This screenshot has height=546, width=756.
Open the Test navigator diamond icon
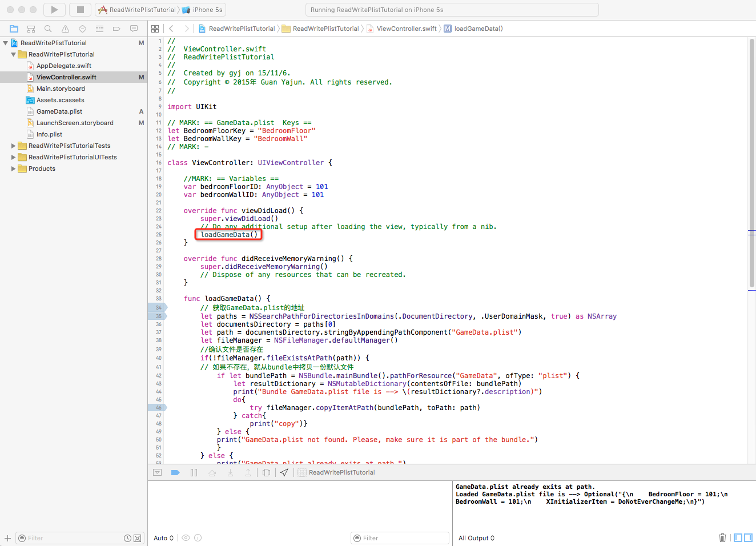(x=82, y=29)
